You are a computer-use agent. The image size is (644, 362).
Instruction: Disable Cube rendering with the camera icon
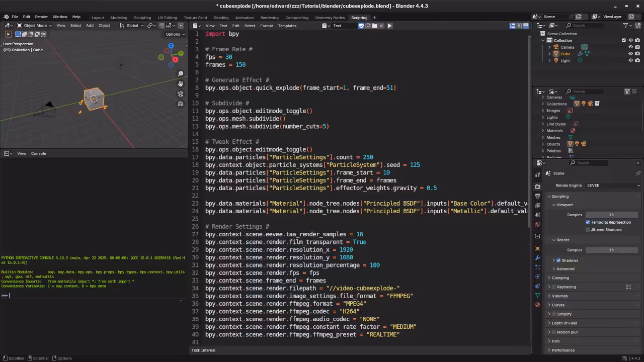637,54
